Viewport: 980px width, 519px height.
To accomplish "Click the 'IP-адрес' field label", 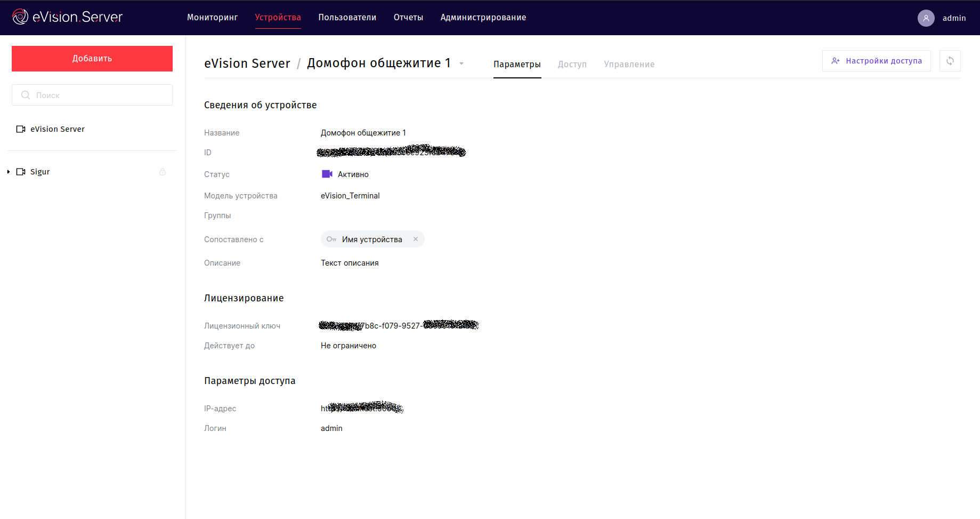I will 220,409.
